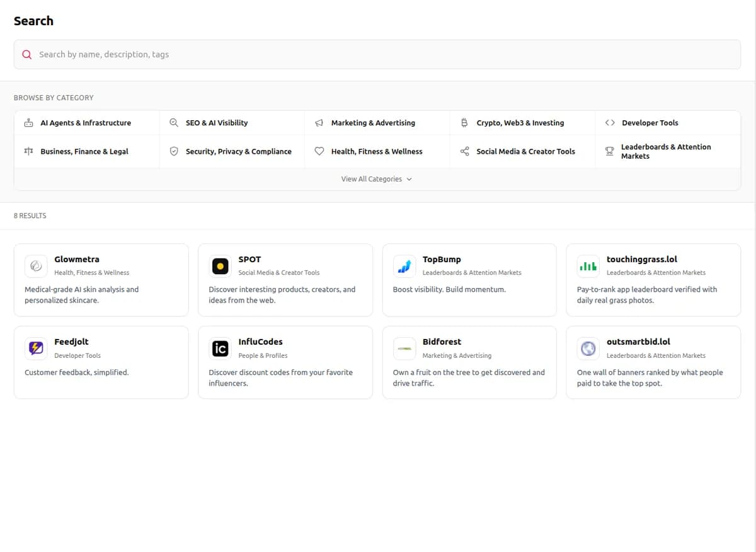Image resolution: width=756 pixels, height=552 pixels.
Task: Click the Glowmetra logo icon
Action: [36, 266]
